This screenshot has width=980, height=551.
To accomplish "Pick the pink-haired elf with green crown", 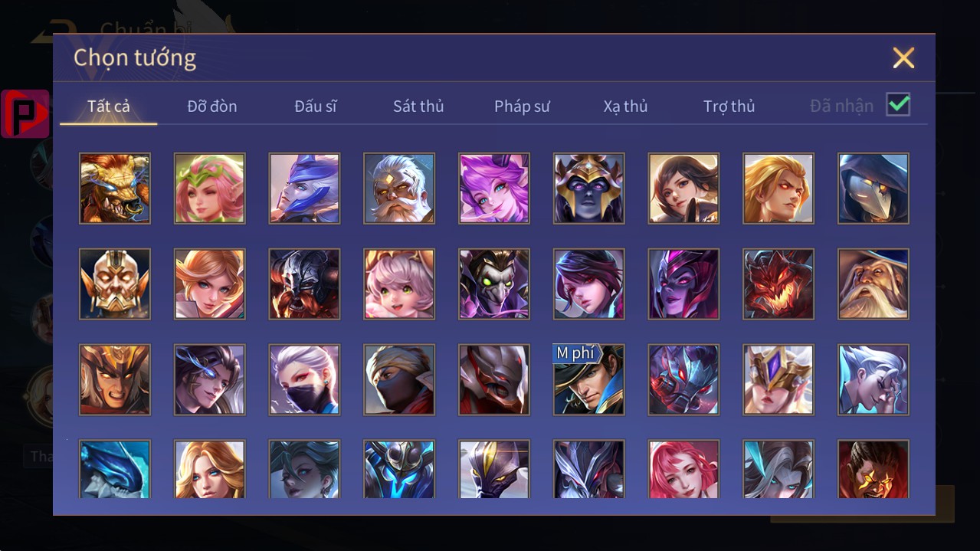I will [x=210, y=189].
